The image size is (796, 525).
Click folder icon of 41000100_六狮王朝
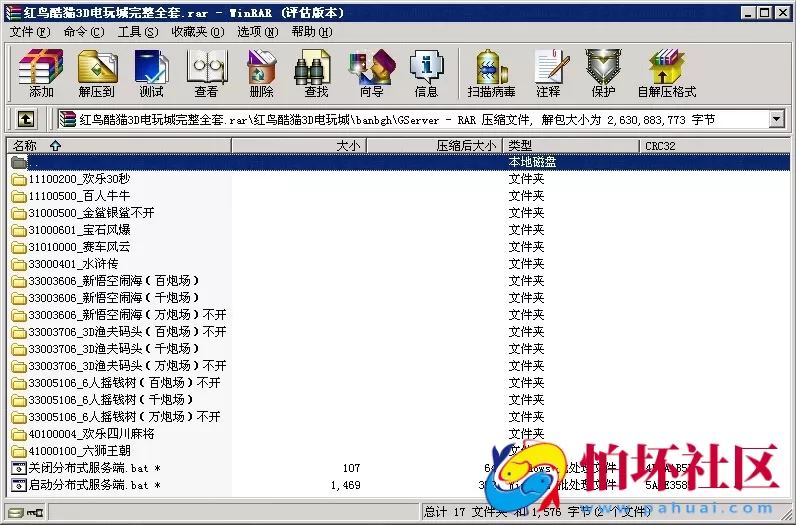click(19, 451)
